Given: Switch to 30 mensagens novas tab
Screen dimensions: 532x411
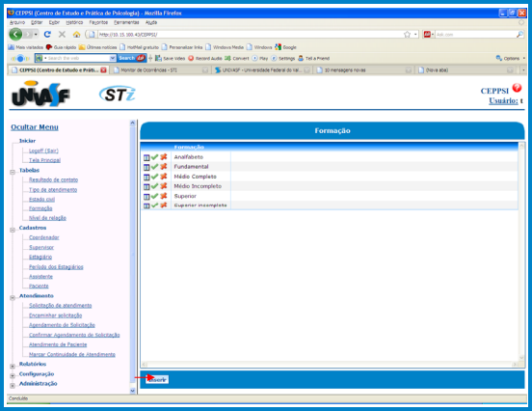Looking at the screenshot, I should (363, 70).
